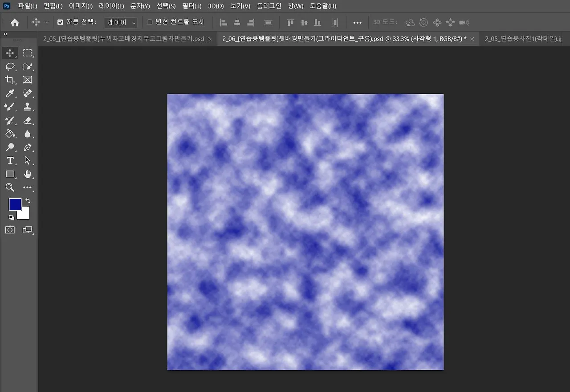Screen dimensions: 570x392
Task: Uncheck the 자동 선택 checkbox
Action: click(x=61, y=22)
